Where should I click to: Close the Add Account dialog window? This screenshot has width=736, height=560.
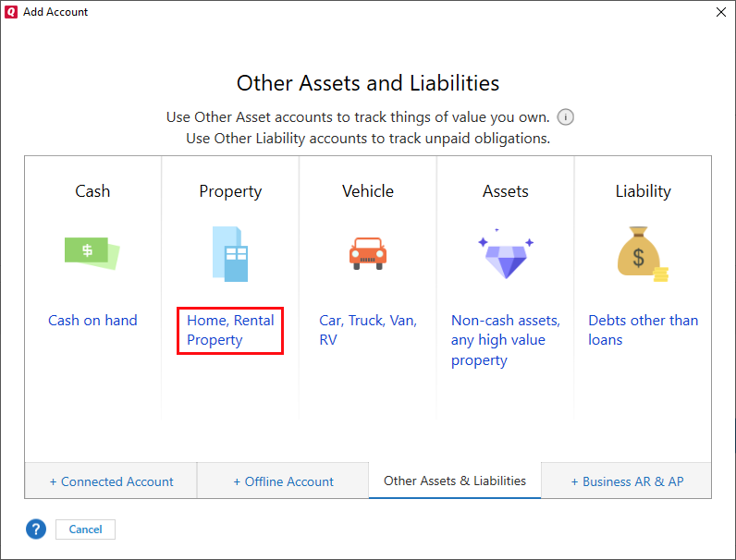(721, 12)
